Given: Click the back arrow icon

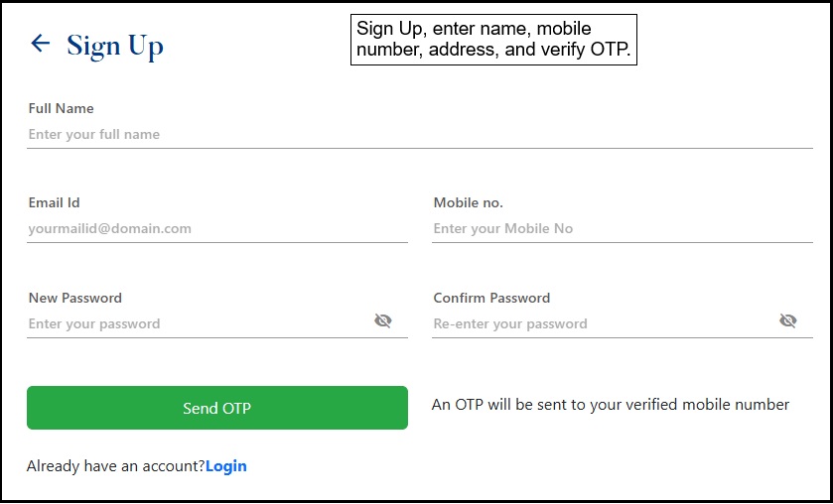Looking at the screenshot, I should tap(40, 43).
